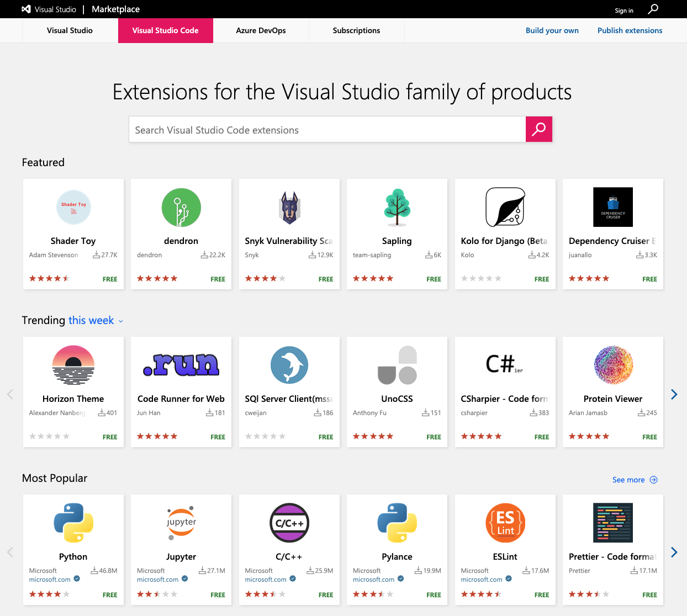Click the Marketplace header link
The width and height of the screenshot is (687, 616).
click(x=115, y=9)
